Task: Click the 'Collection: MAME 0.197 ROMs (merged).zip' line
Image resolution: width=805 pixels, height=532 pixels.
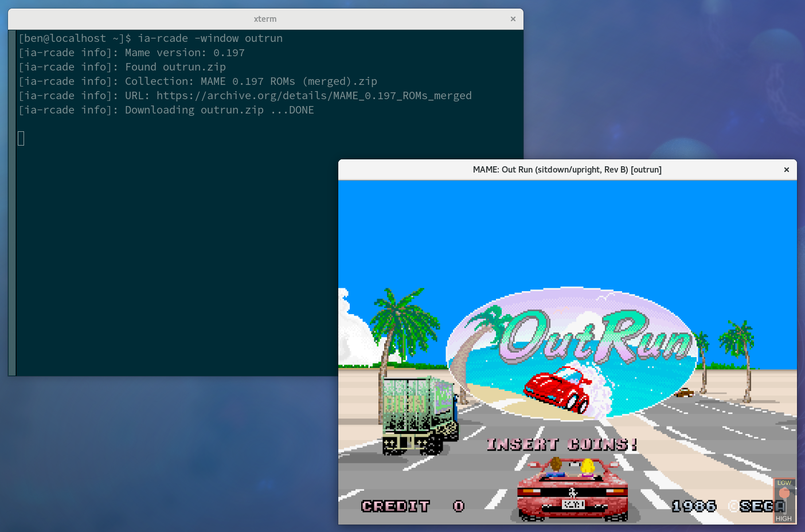Action: tap(251, 81)
